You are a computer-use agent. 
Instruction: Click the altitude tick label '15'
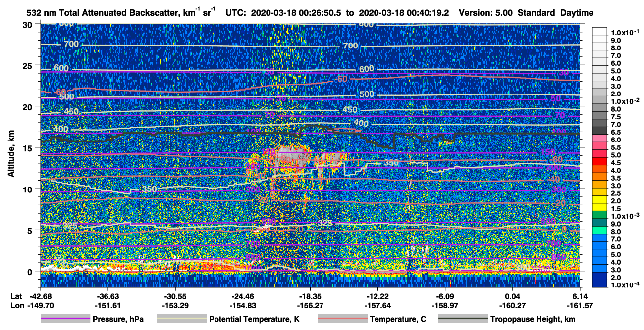(29, 147)
